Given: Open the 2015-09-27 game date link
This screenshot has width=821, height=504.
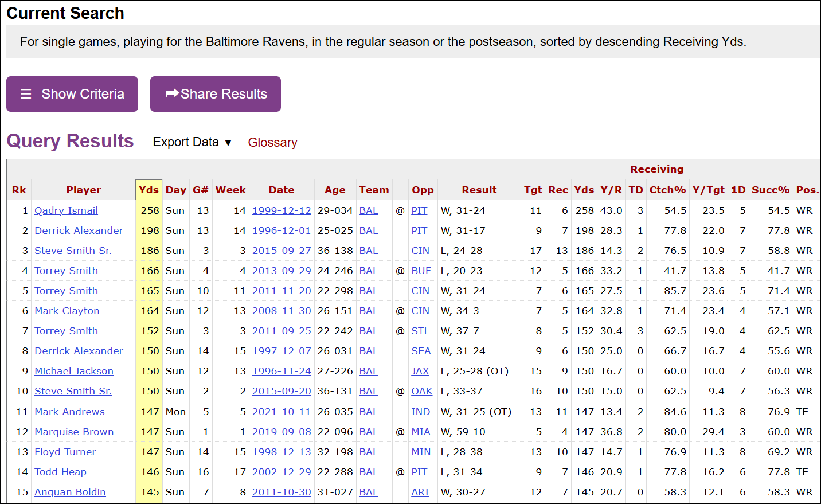Looking at the screenshot, I should pyautogui.click(x=282, y=251).
